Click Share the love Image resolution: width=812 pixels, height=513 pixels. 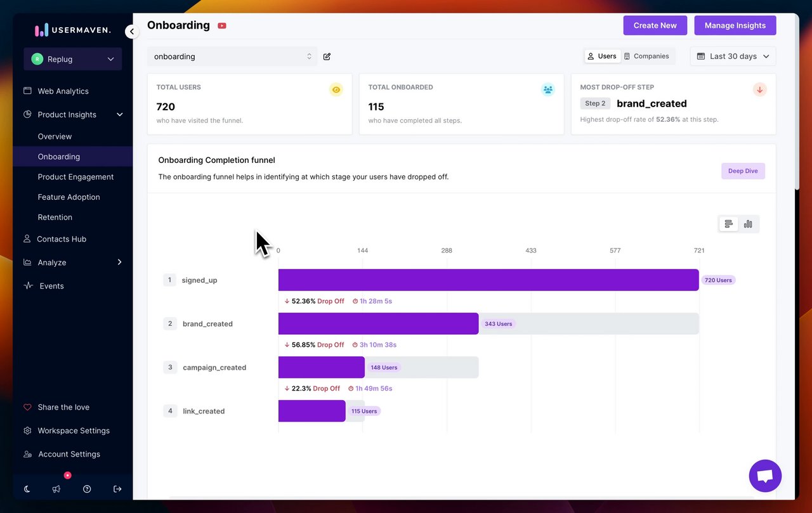click(x=63, y=407)
